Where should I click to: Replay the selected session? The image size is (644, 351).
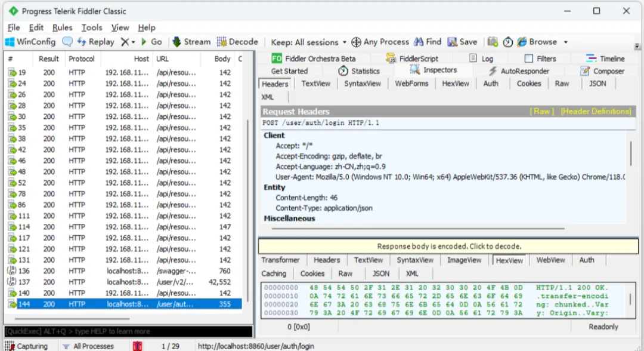95,42
